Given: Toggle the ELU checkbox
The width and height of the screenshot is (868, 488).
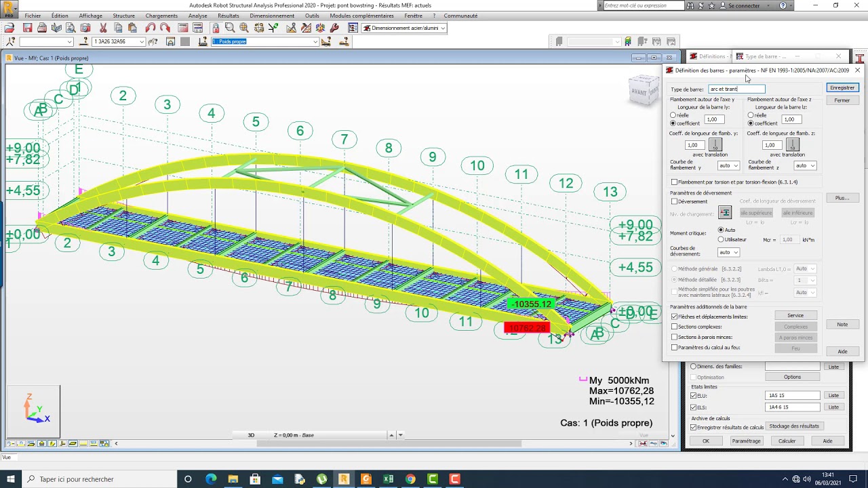Looking at the screenshot, I should (x=693, y=395).
